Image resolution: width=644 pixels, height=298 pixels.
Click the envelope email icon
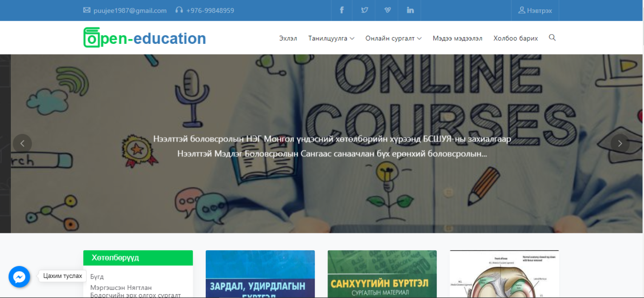87,10
